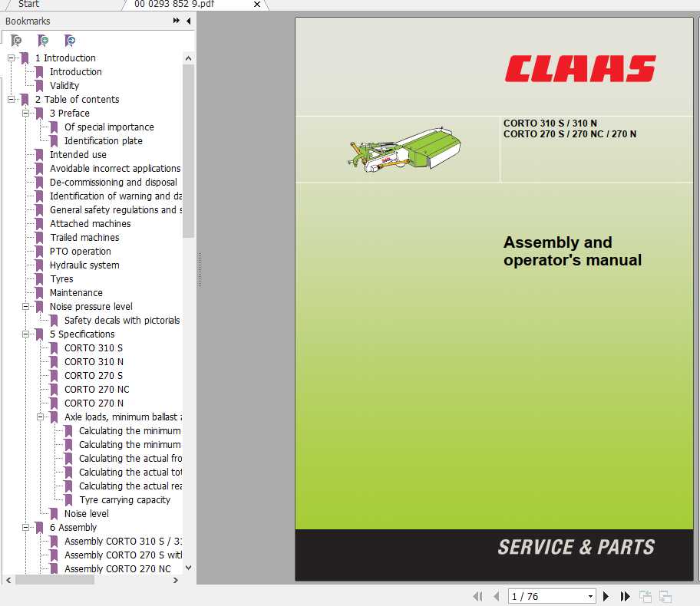Go to previous page arrow
The height and width of the screenshot is (606, 700).
click(x=496, y=596)
